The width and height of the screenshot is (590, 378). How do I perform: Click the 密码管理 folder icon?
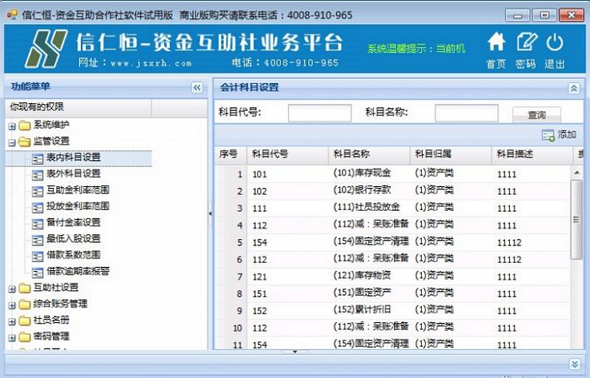pos(24,337)
